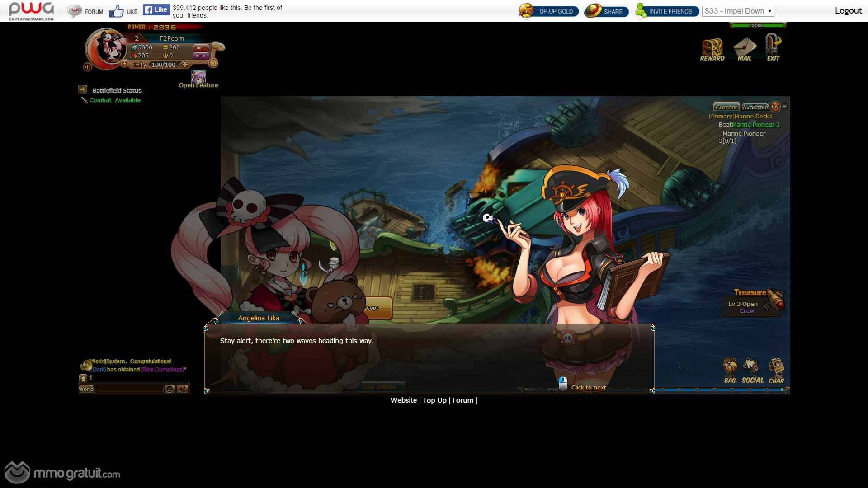Click Combat Available status
Image resolution: width=868 pixels, height=488 pixels.
point(115,100)
